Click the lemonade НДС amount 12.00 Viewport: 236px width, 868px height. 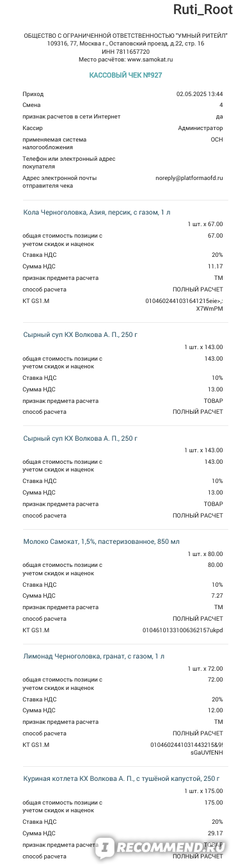click(x=216, y=710)
